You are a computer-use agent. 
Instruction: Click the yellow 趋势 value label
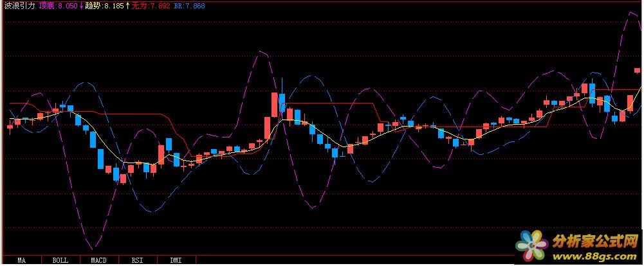pyautogui.click(x=104, y=6)
